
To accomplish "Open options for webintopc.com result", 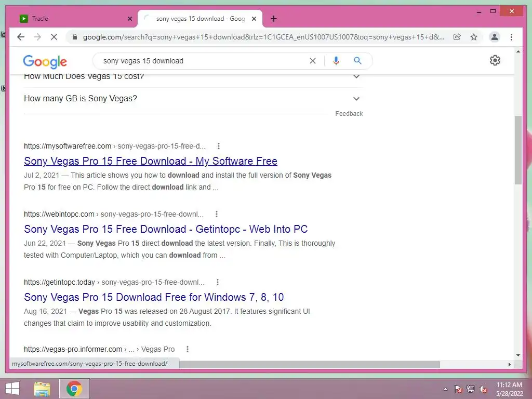I will 217,214.
